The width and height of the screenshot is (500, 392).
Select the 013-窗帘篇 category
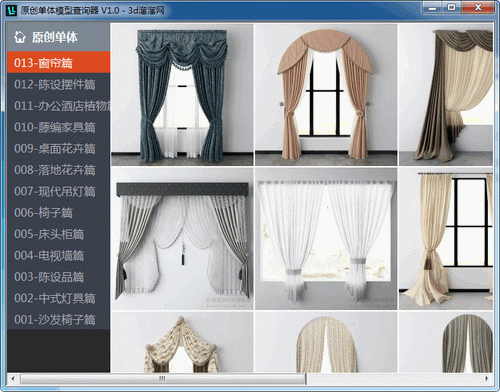coord(58,62)
